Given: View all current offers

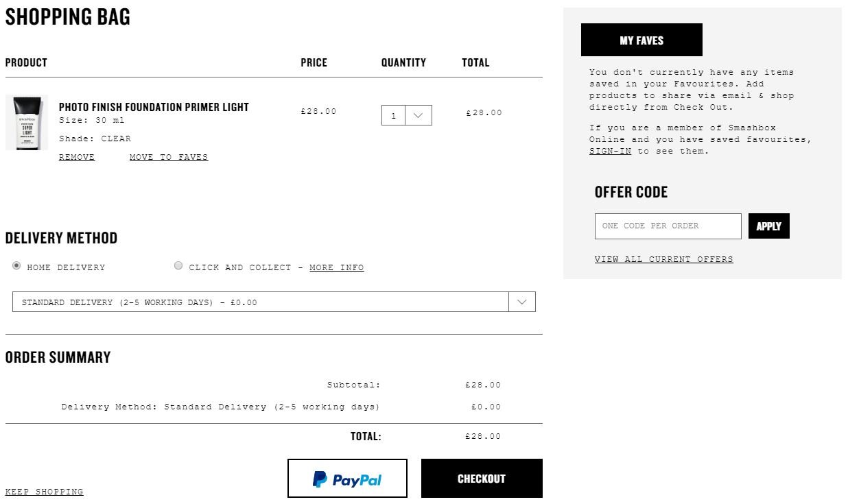Looking at the screenshot, I should (664, 259).
